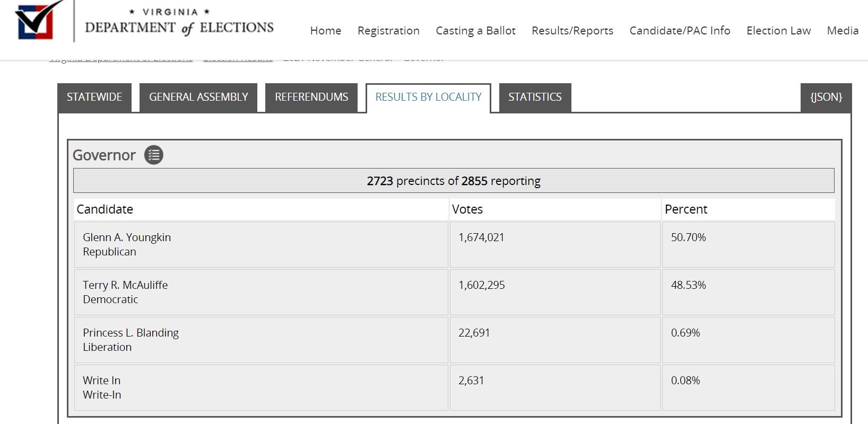Click the 1,674,021 votes value
This screenshot has width=868, height=424.
(x=481, y=237)
